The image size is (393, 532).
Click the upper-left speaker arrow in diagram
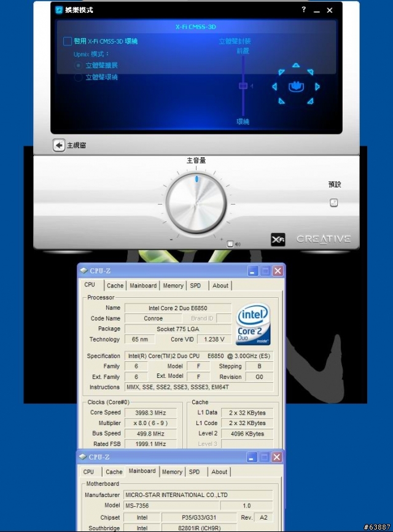281,72
